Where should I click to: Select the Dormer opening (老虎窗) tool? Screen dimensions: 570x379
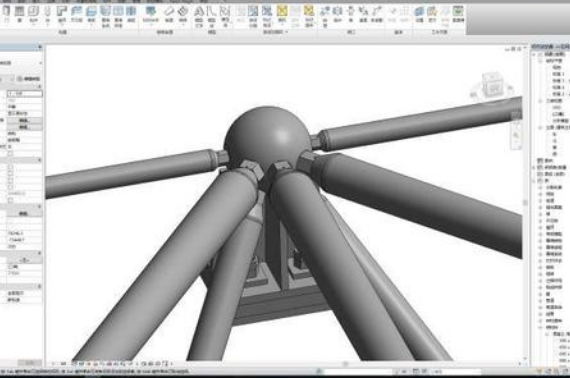[377, 14]
